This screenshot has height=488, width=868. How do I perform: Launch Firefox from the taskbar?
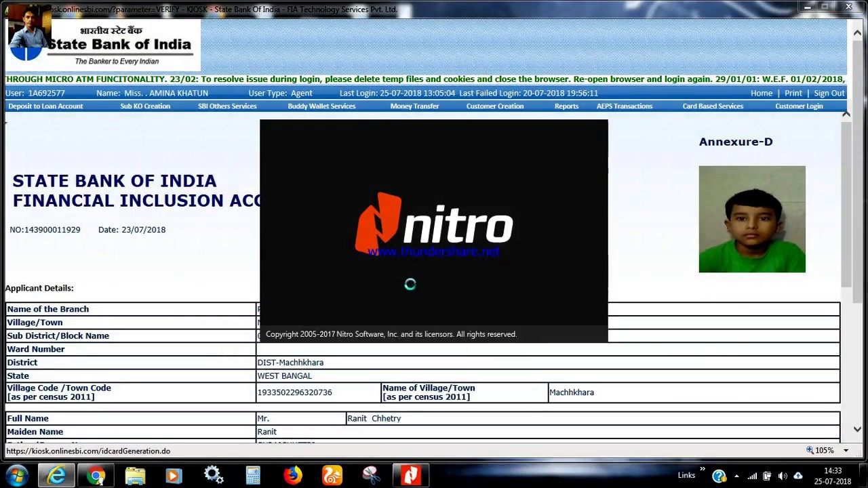coord(292,476)
